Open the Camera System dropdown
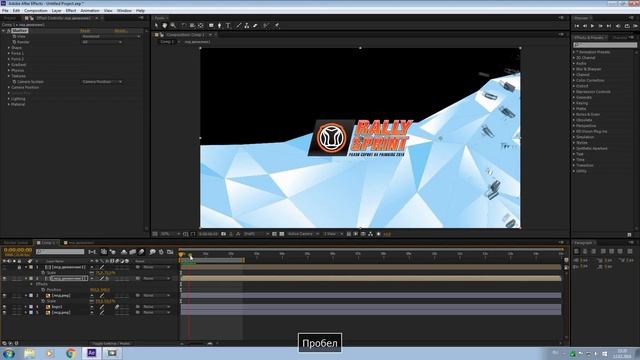640x360 pixels. [102, 82]
